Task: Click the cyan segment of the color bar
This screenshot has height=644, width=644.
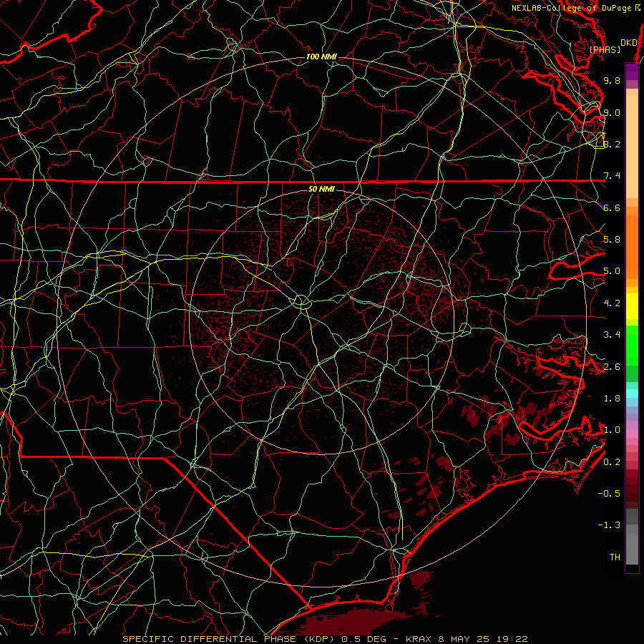Action: point(632,394)
